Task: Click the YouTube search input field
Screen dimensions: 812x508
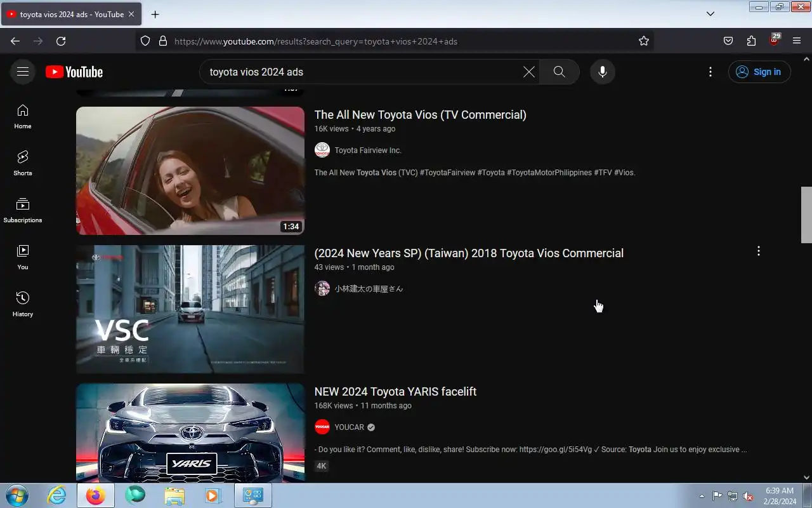Action: tap(362, 72)
